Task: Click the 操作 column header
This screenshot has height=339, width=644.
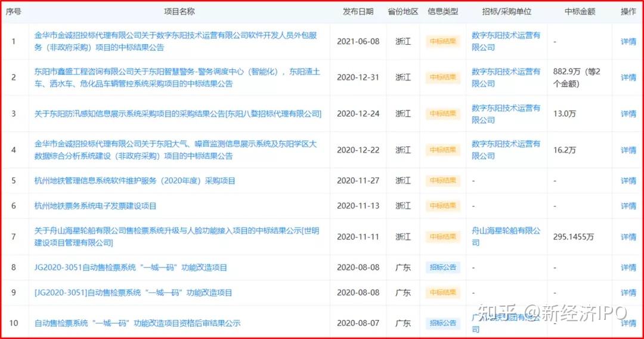Action: click(628, 12)
